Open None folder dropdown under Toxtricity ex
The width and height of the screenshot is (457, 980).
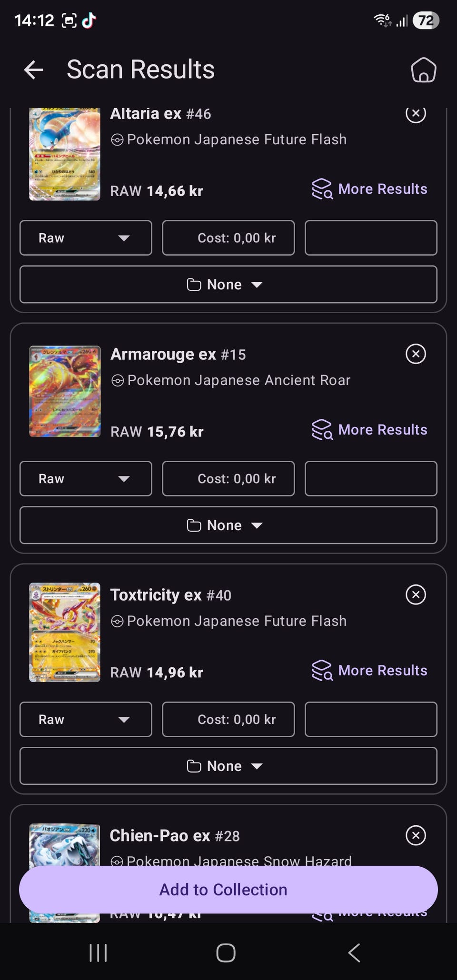(228, 766)
